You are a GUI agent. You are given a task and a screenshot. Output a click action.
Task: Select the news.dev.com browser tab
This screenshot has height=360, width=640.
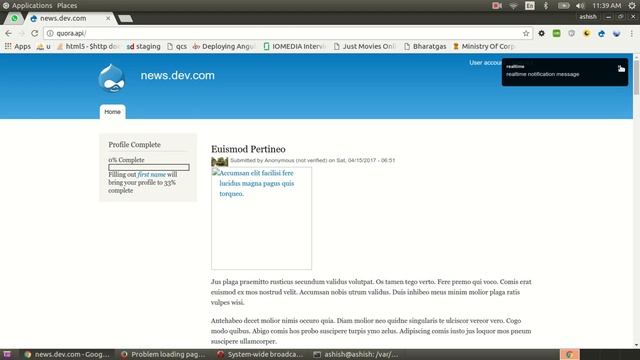click(63, 18)
